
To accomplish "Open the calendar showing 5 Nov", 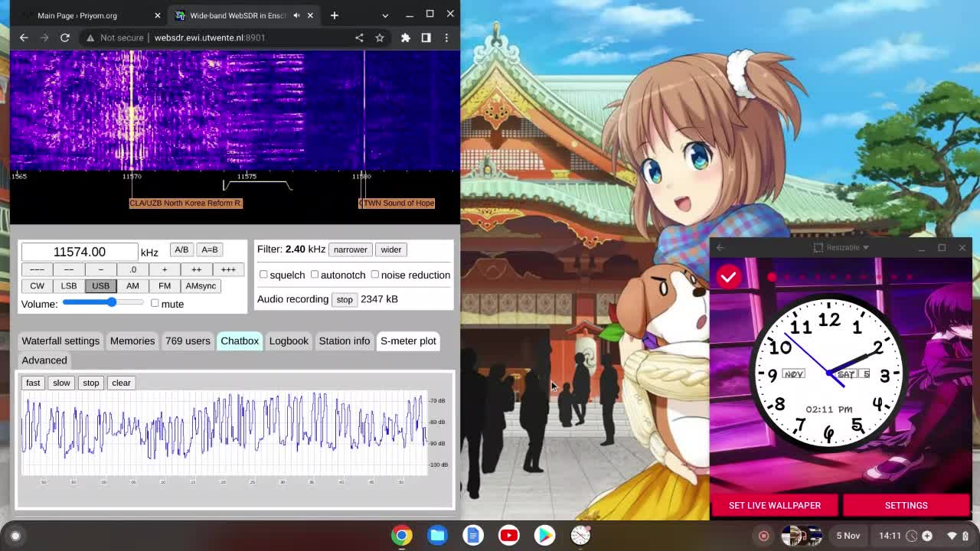I will point(848,536).
